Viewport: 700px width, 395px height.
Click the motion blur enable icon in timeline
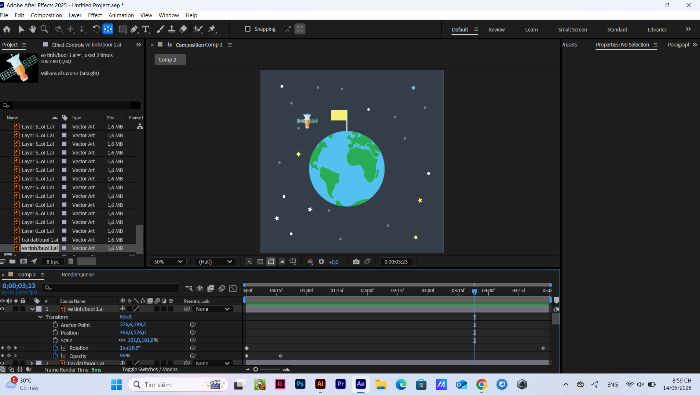pos(221,289)
